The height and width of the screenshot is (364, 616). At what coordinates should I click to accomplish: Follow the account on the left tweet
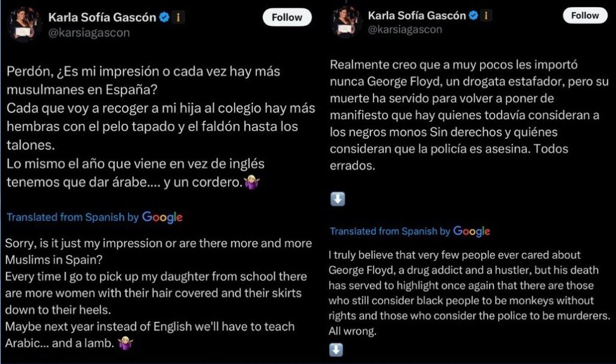pyautogui.click(x=287, y=17)
